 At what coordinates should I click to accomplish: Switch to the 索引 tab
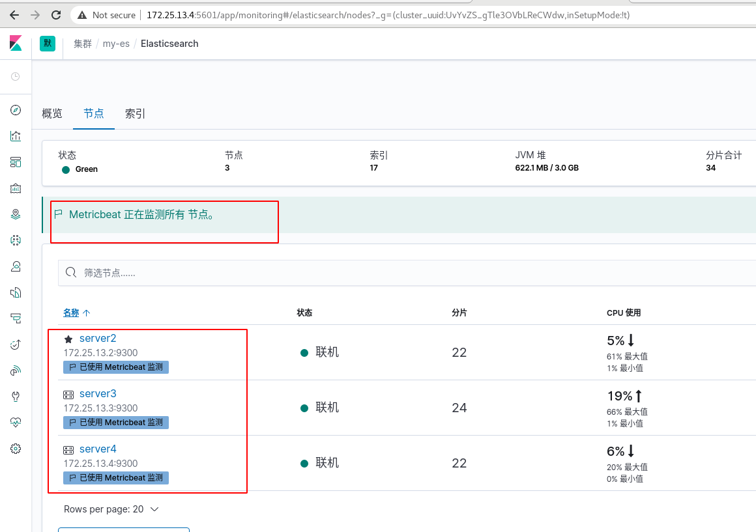[135, 114]
